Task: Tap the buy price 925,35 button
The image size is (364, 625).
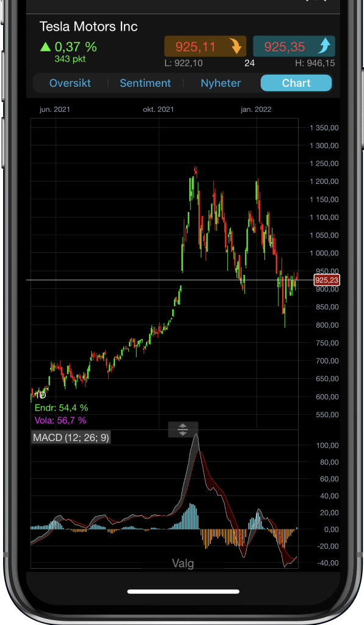Action: [x=294, y=46]
